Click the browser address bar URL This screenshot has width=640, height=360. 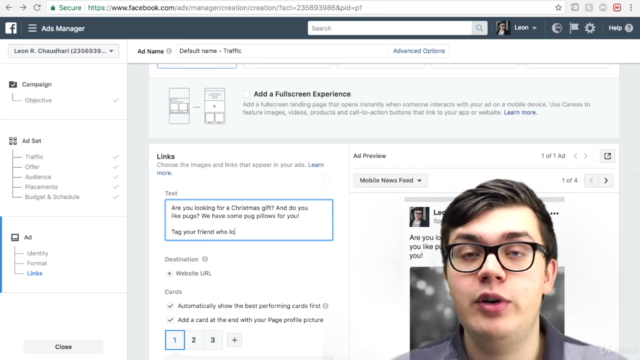[x=225, y=7]
